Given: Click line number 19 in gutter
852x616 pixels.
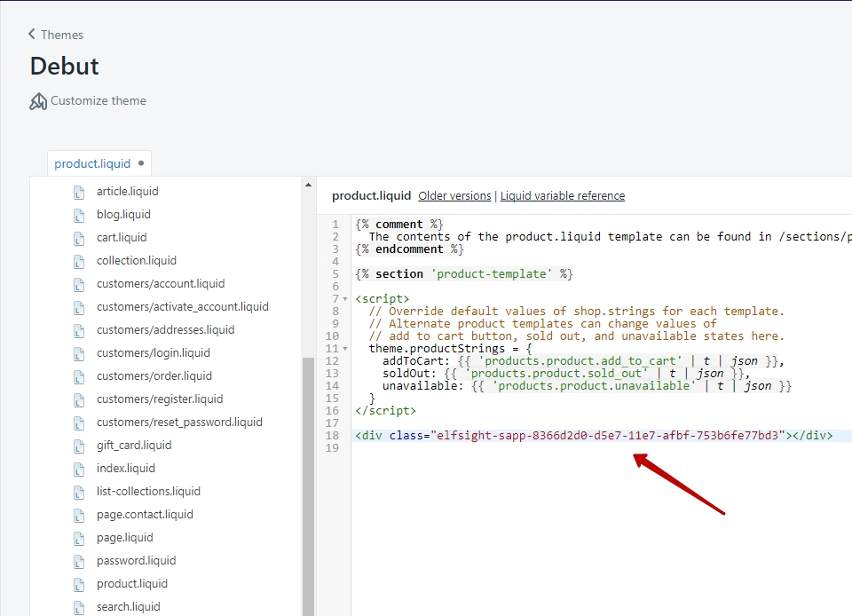Looking at the screenshot, I should 332,448.
